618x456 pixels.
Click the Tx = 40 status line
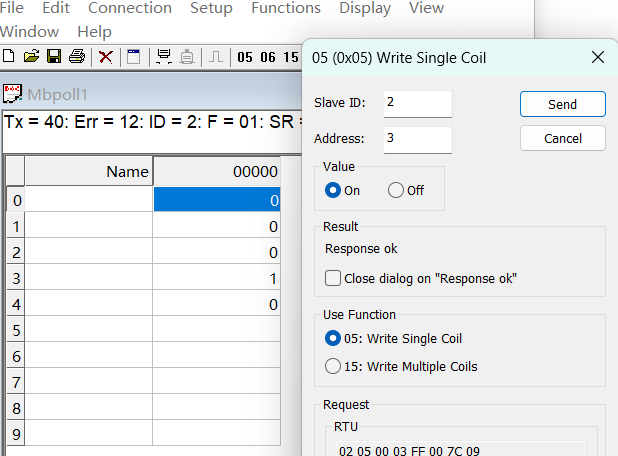click(153, 122)
